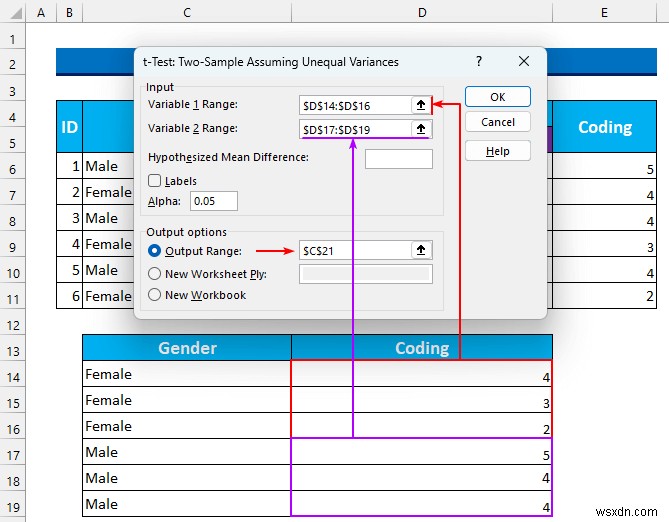The image size is (669, 522).
Task: Collapse dialog via Variable 1 Range arrow icon
Action: 421,105
